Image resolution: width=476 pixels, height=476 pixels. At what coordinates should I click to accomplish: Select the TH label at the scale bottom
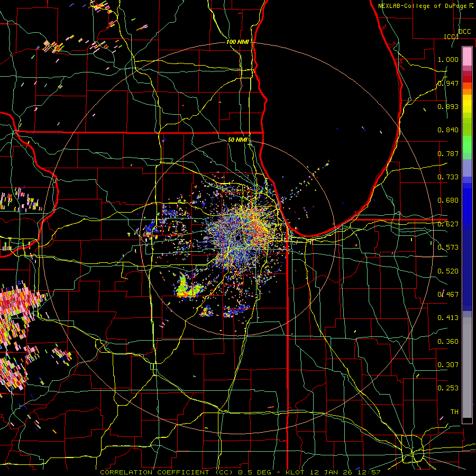pos(454,411)
